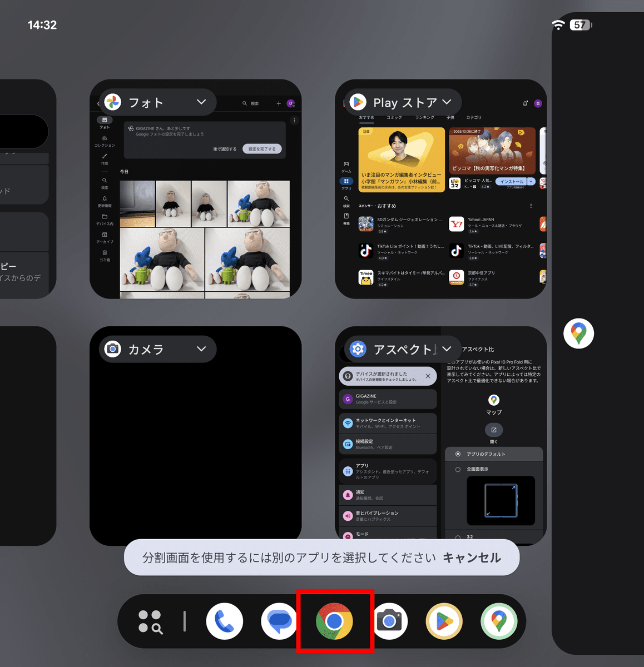Tap the Settings gear icon on アスペクト比 card
The width and height of the screenshot is (644, 667).
(x=358, y=349)
